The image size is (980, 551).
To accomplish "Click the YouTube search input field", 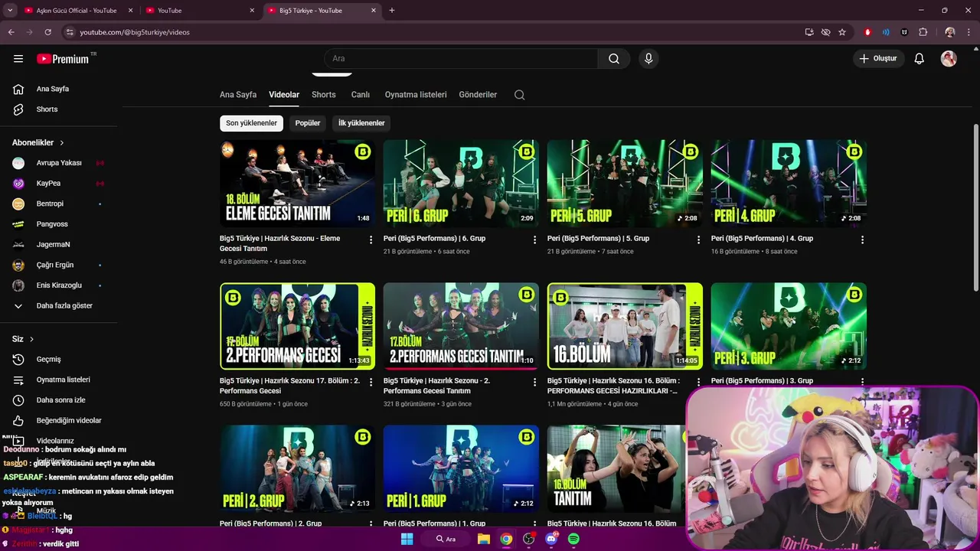I will (461, 59).
